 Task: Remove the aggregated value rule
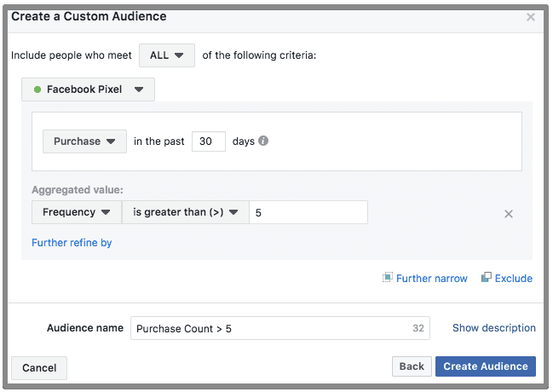[x=509, y=214]
